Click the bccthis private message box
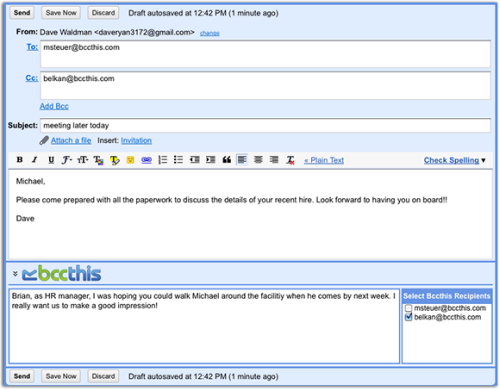This screenshot has height=389, width=500. (204, 326)
